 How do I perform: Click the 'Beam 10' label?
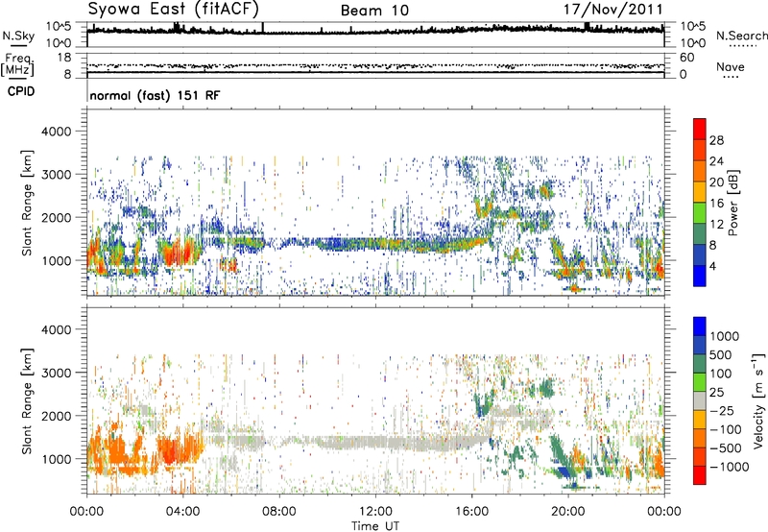pyautogui.click(x=374, y=11)
